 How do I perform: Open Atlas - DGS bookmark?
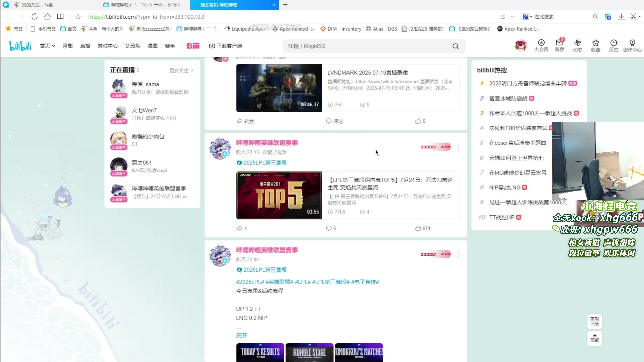click(x=381, y=29)
